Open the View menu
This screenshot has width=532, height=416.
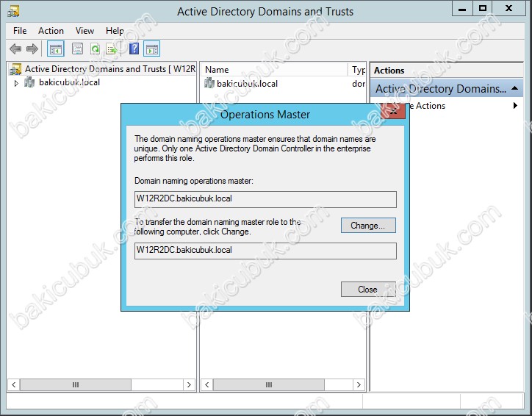[x=85, y=31]
